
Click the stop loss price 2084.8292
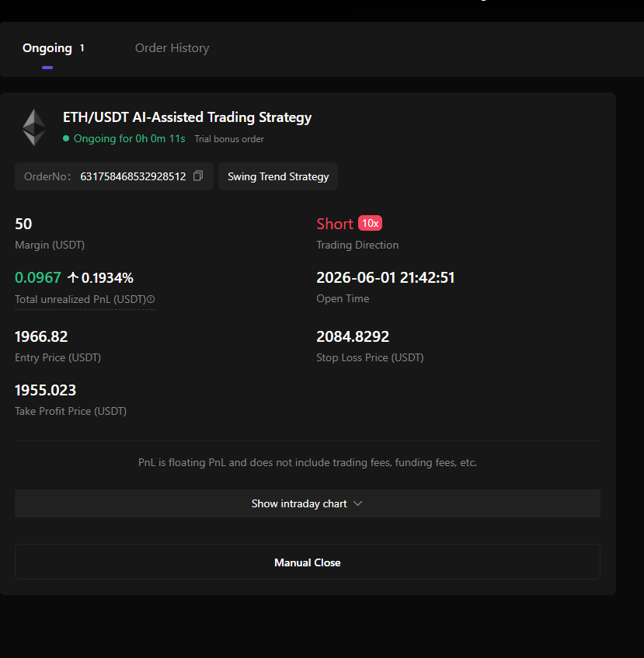(353, 336)
